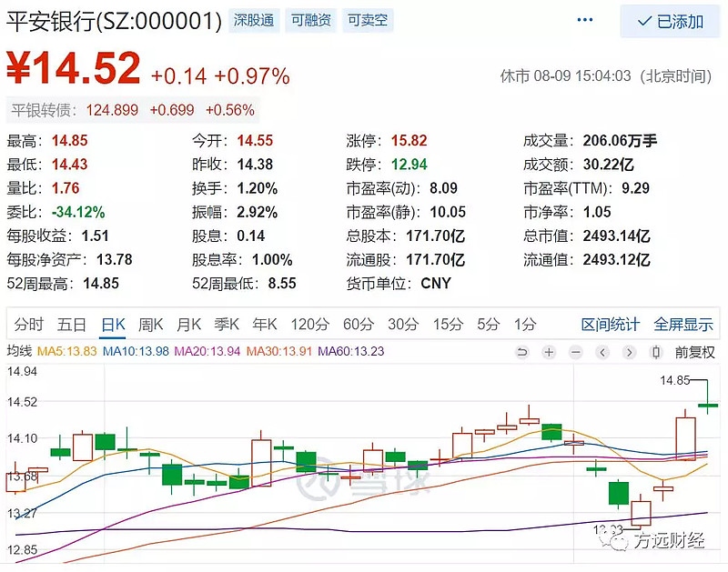Click the 可卖空 tag

(x=368, y=20)
